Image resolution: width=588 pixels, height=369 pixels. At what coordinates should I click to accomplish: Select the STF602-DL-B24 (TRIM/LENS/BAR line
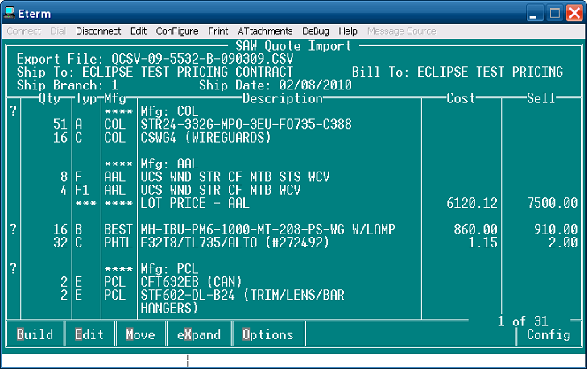click(242, 295)
